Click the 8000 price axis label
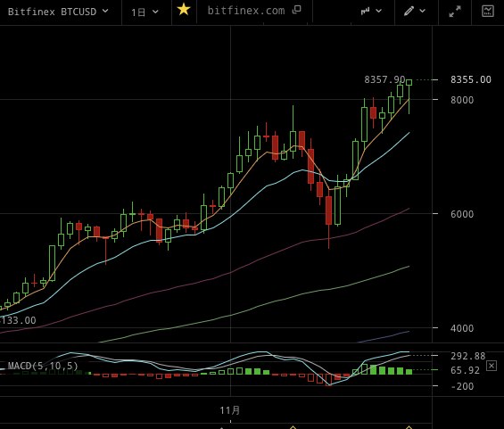The height and width of the screenshot is (429, 504). point(462,100)
